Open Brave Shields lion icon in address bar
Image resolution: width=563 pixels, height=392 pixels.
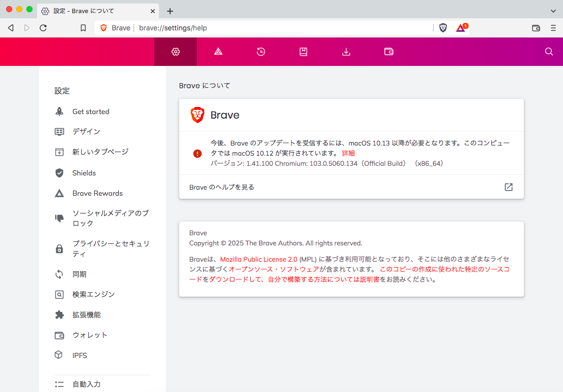point(443,28)
